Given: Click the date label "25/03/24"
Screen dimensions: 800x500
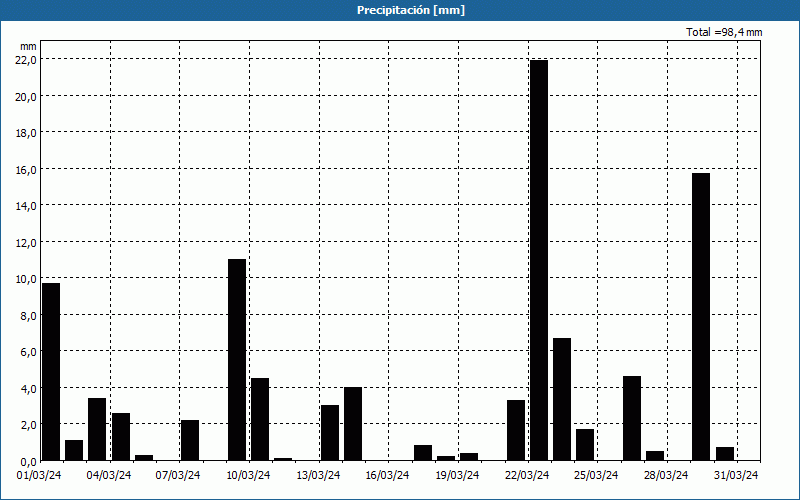Looking at the screenshot, I should (x=596, y=476).
